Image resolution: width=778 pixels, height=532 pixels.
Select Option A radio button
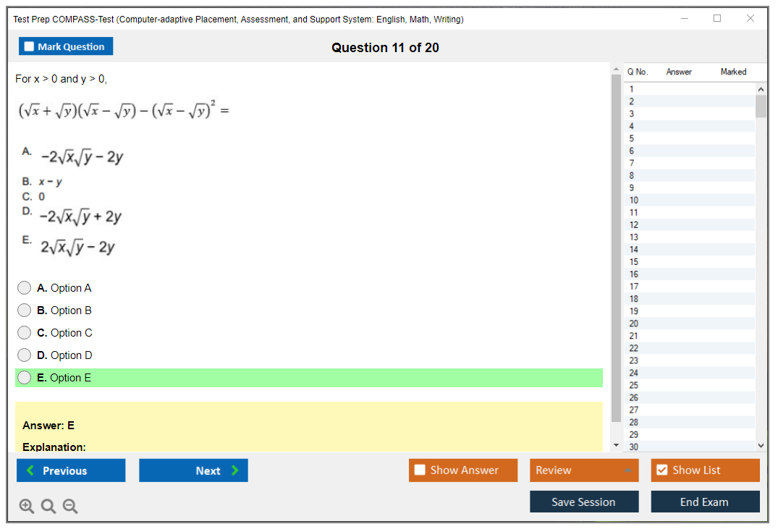coord(25,288)
